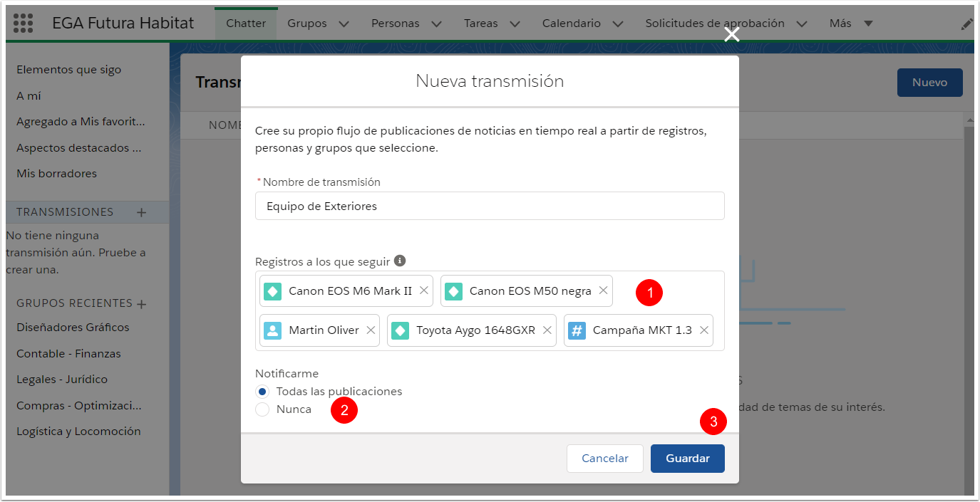980x502 pixels.
Task: Switch to the Chatter tab
Action: [x=246, y=23]
